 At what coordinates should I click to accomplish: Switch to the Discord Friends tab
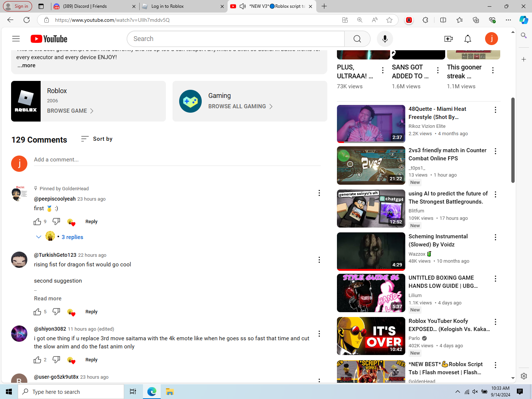point(94,6)
